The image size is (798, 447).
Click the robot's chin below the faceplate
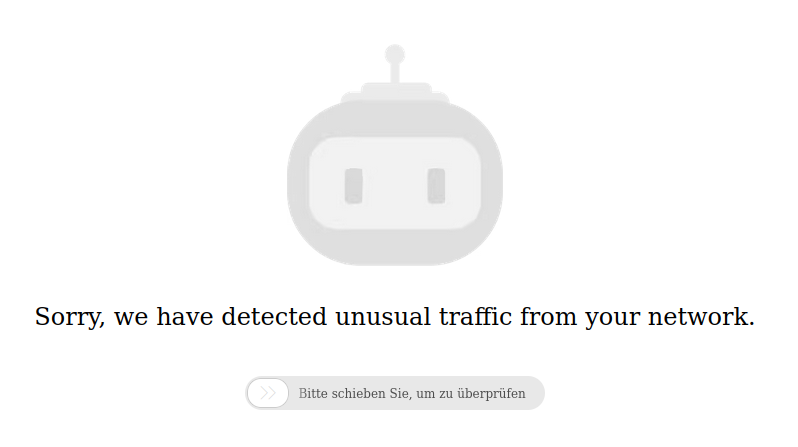pyautogui.click(x=395, y=247)
